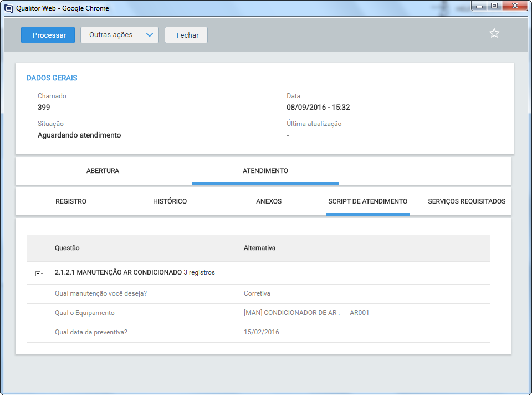Minimize the Qualitor Web window
This screenshot has width=532, height=396.
pos(479,6)
